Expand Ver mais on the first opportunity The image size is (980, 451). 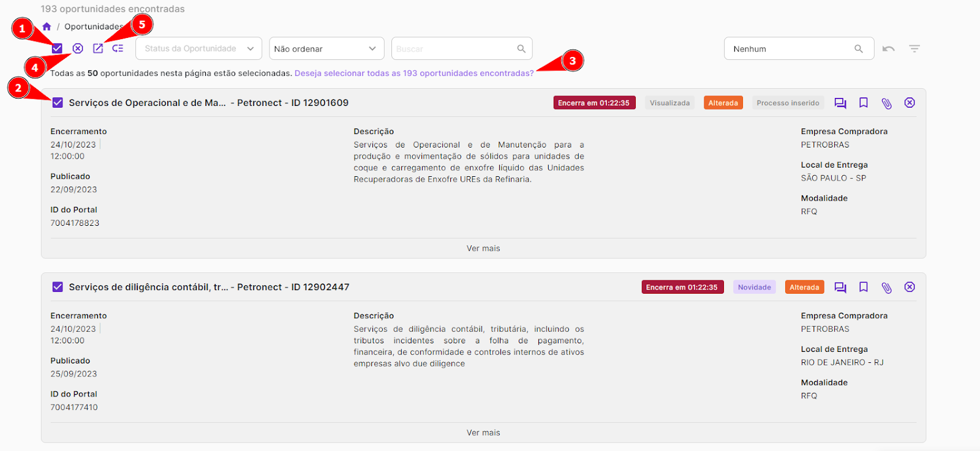[483, 248]
